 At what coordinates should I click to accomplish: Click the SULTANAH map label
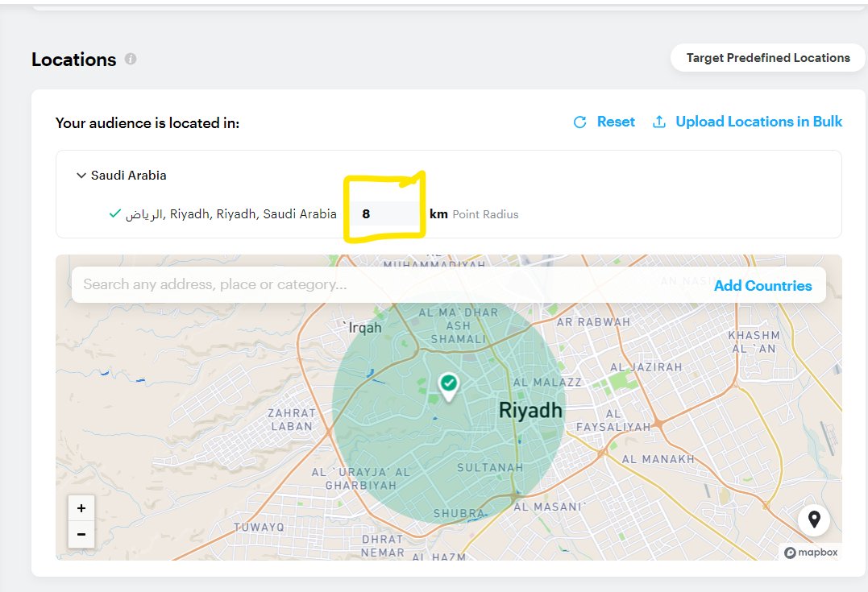[490, 467]
